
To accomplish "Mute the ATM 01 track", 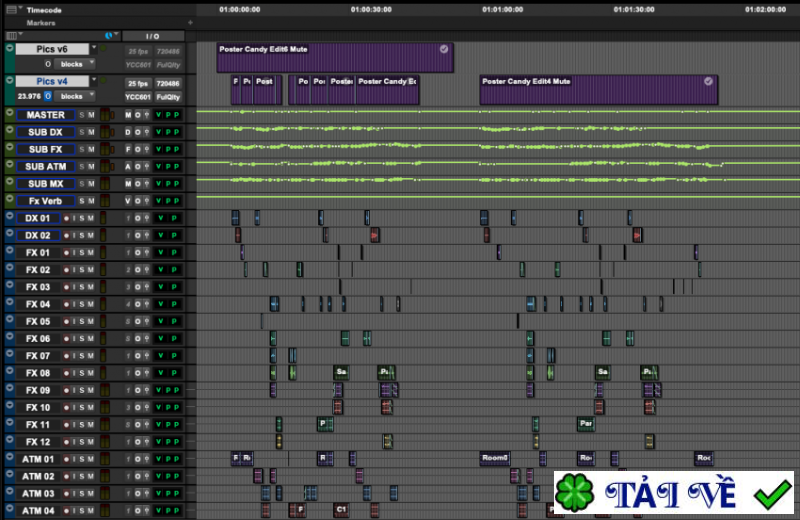I will click(x=92, y=459).
